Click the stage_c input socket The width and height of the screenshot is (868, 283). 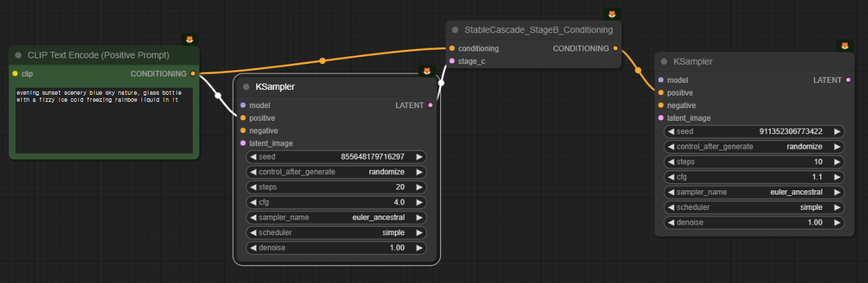[452, 61]
